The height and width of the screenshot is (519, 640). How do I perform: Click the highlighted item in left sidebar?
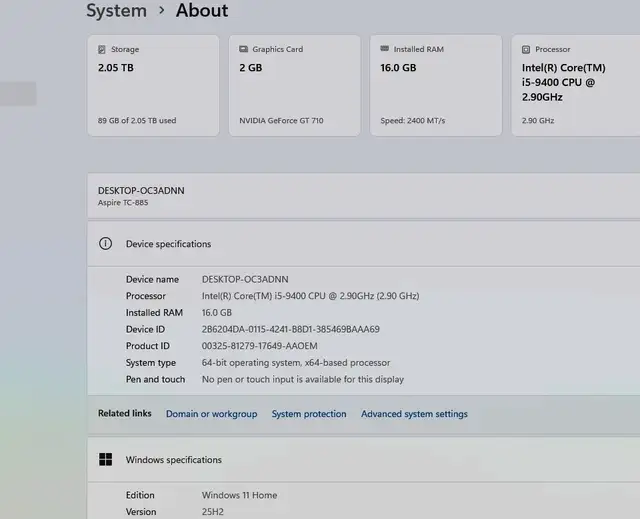point(18,93)
